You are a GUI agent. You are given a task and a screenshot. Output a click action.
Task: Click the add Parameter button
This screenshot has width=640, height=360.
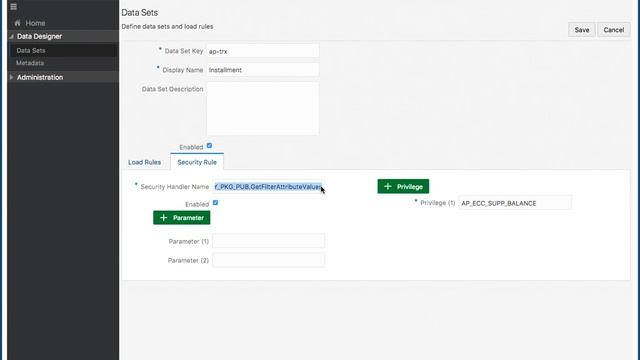(x=182, y=218)
